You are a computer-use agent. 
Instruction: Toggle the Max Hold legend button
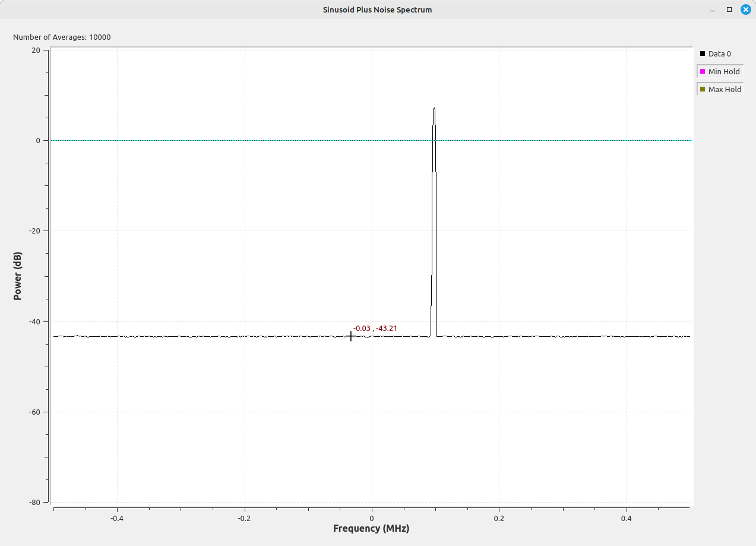click(720, 90)
